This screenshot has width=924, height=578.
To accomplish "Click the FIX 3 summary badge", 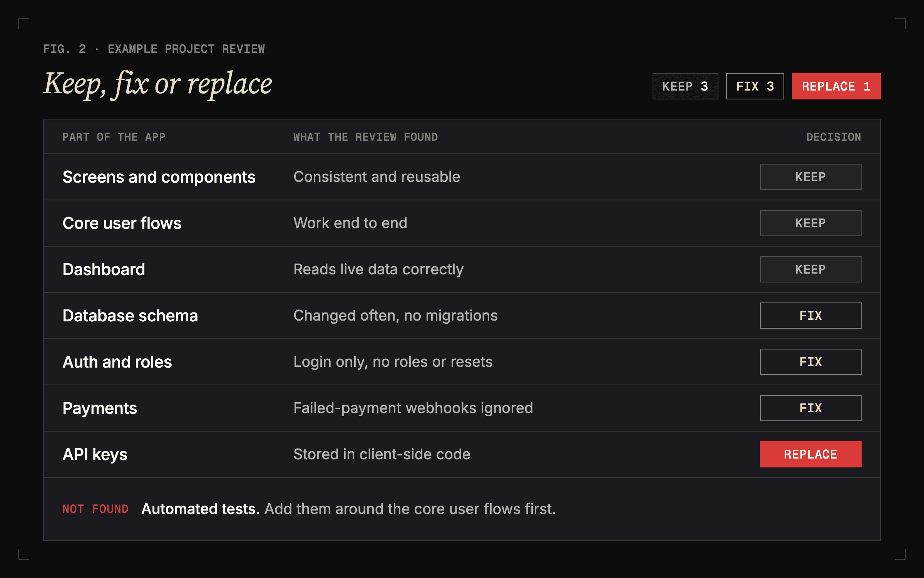I will 755,86.
